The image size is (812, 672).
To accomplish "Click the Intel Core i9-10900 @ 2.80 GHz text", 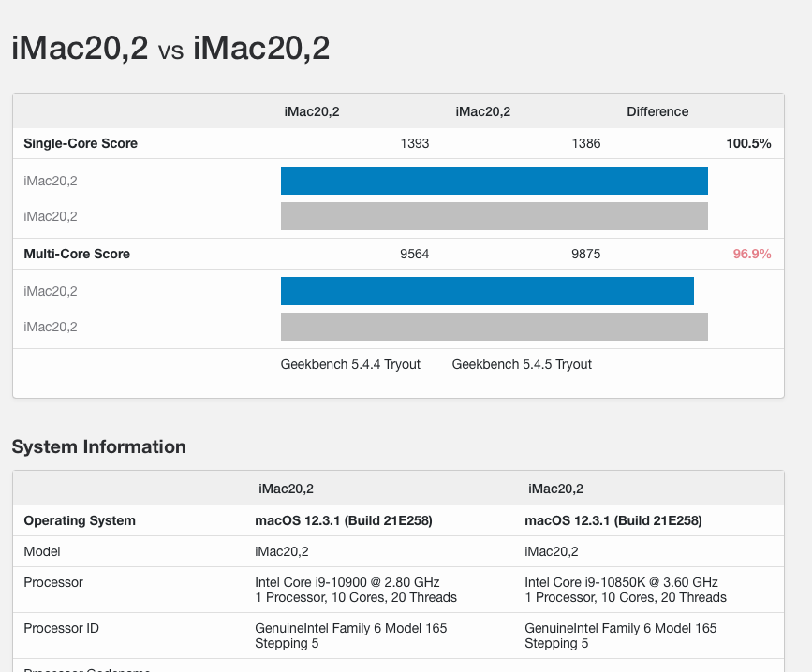I will (x=347, y=582).
